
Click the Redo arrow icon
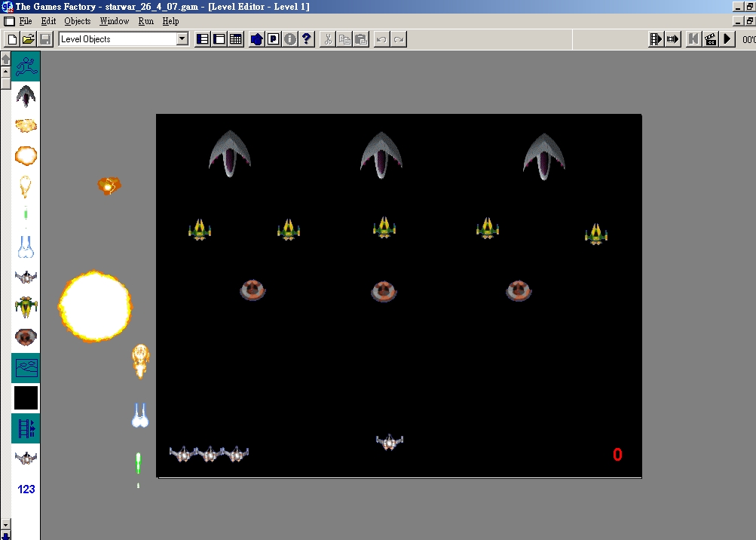coord(398,39)
